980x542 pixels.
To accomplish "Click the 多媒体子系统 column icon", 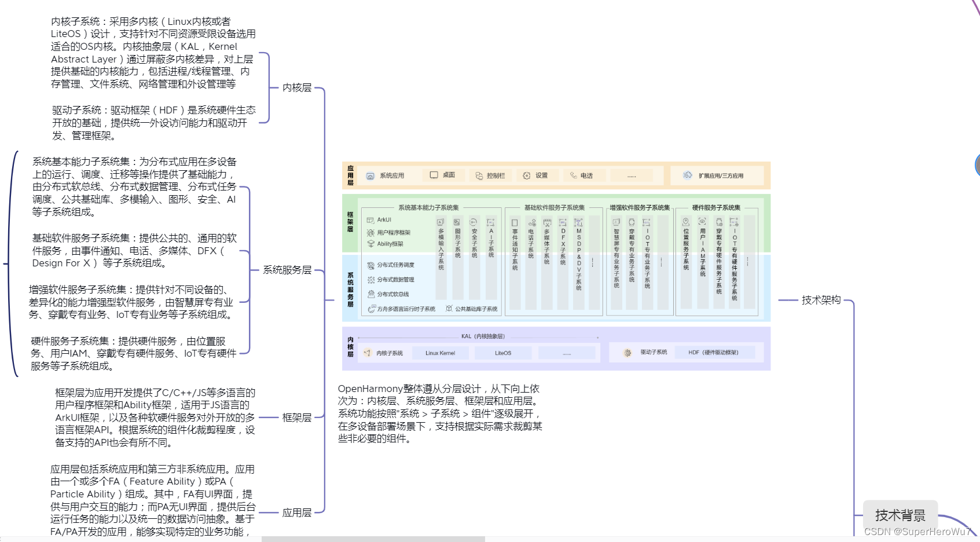I will point(547,222).
